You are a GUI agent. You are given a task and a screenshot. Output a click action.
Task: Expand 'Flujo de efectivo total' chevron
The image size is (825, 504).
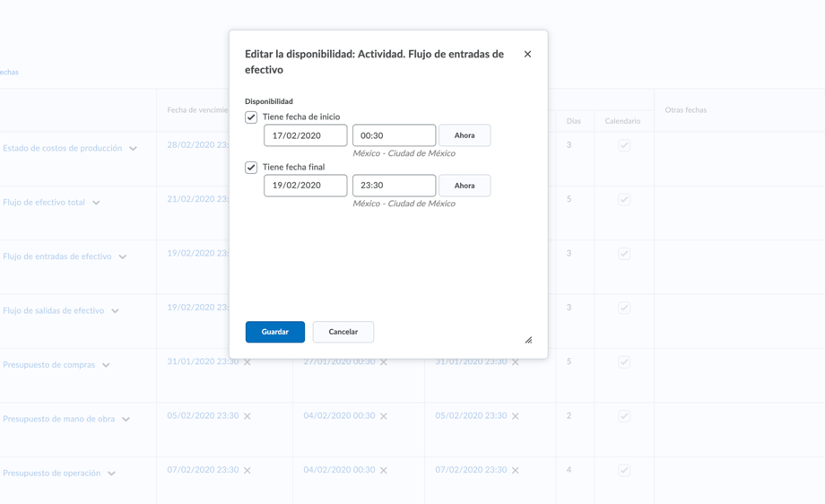coord(96,203)
